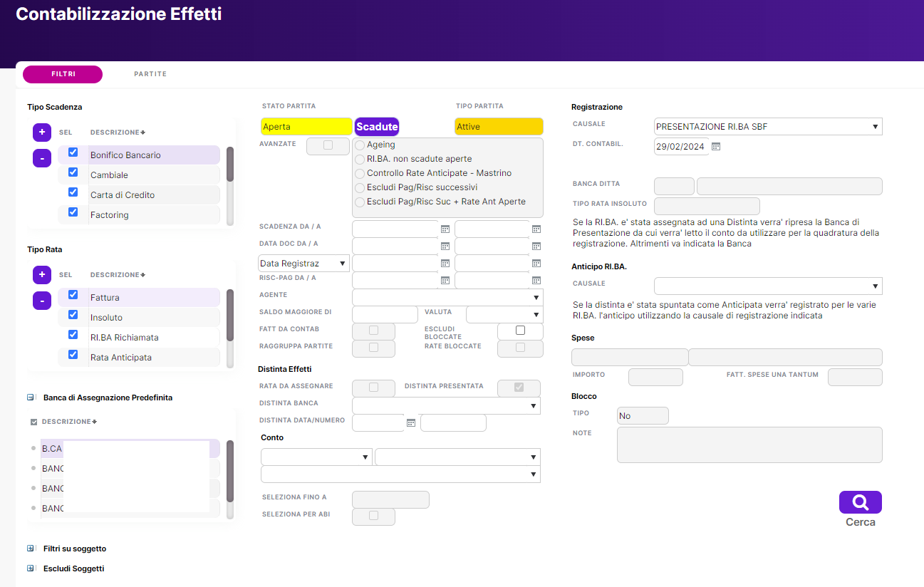
Task: Click the plus icon in Tipo Scadenza
Action: tap(42, 133)
